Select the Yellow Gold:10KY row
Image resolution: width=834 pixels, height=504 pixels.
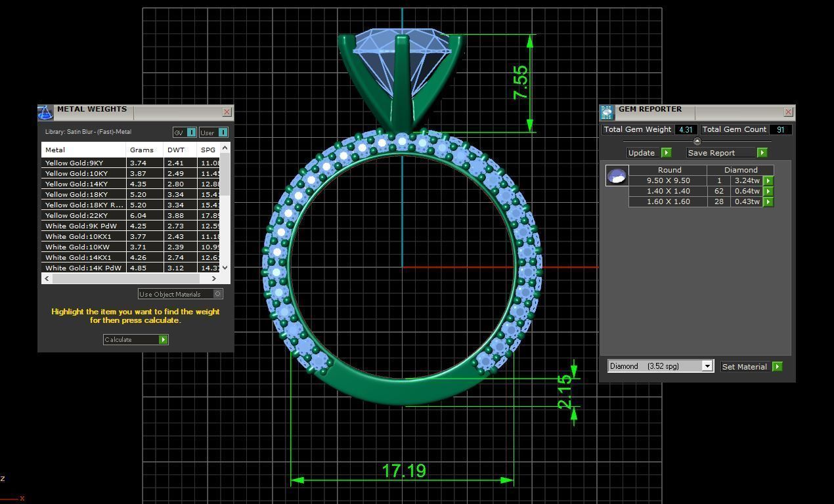click(x=131, y=173)
